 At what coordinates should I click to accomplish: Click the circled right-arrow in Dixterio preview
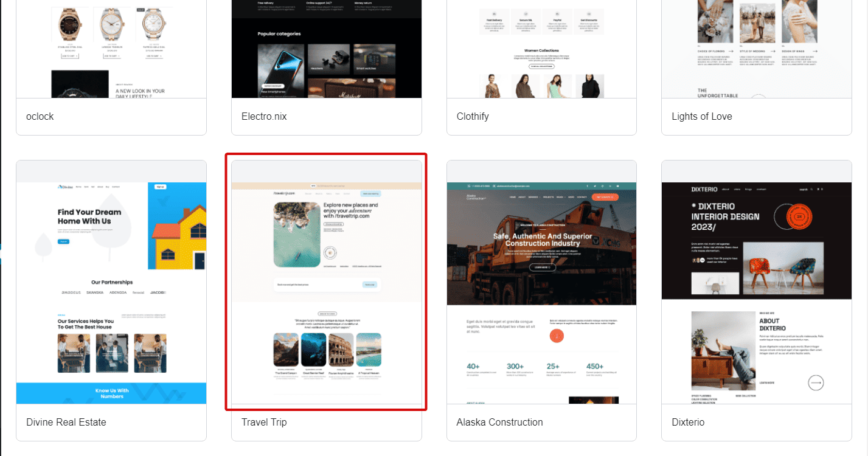(815, 382)
